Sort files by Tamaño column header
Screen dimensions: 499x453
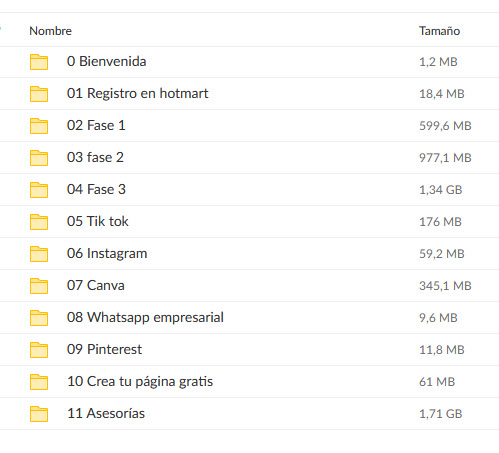[439, 31]
